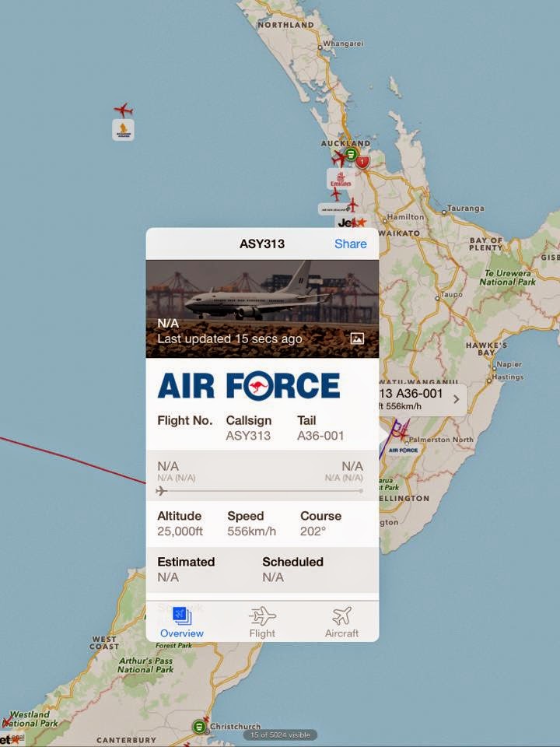Click the green Christchurch airport marker
The width and height of the screenshot is (560, 747).
tap(200, 727)
